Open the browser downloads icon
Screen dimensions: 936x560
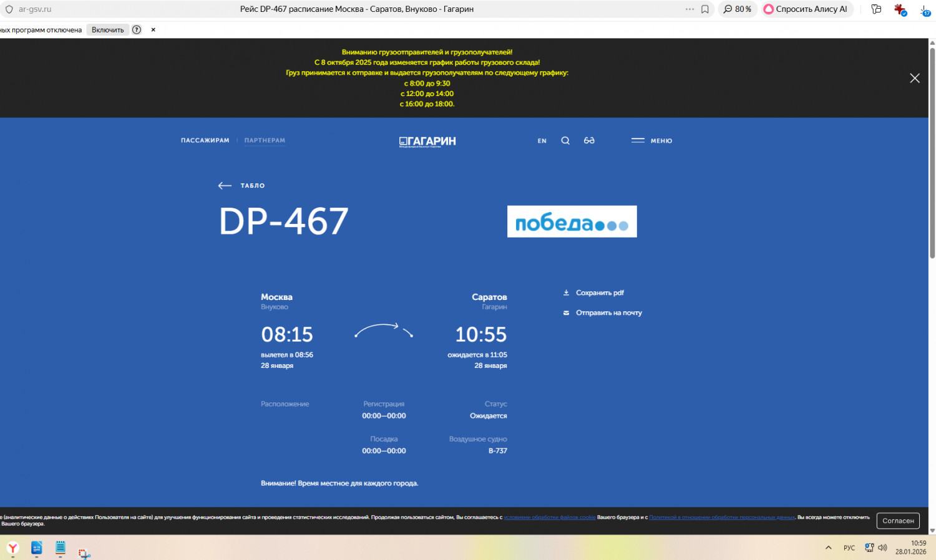click(925, 10)
